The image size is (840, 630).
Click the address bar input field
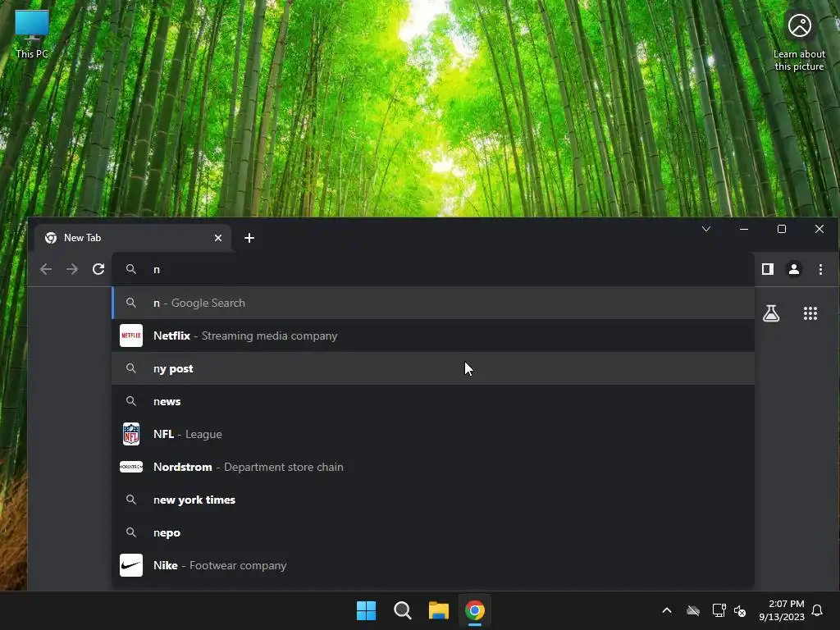pos(433,269)
